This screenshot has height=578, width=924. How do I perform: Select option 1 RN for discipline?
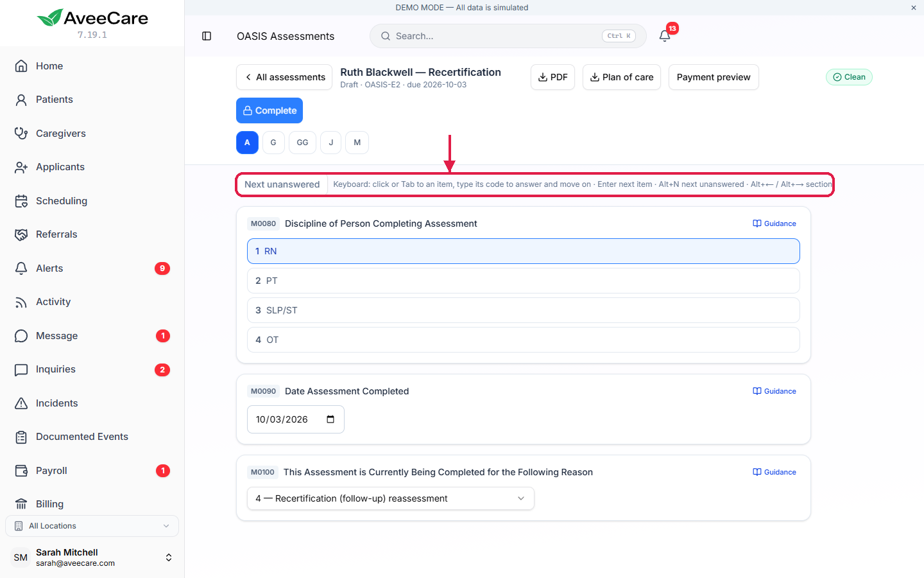click(x=524, y=251)
